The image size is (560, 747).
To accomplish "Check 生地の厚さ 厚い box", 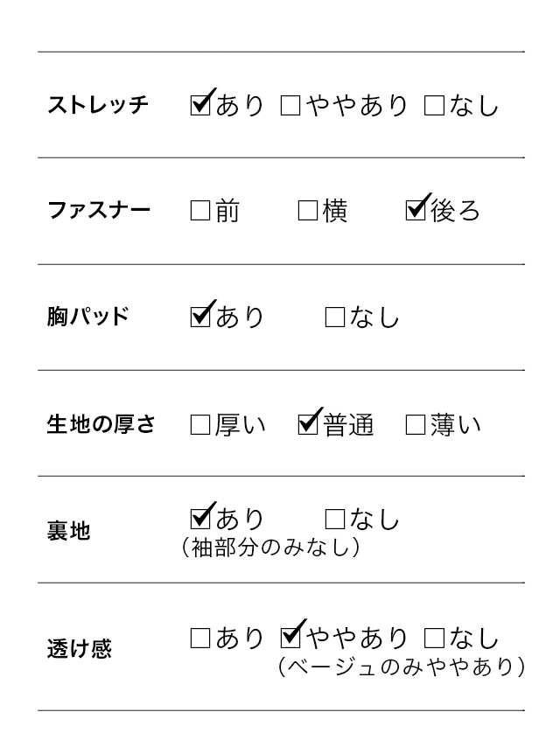I will click(200, 425).
